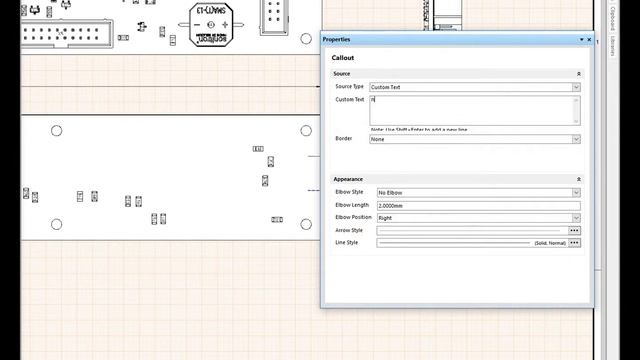Select the wide 20-pin header connector
The image size is (640, 360).
(67, 34)
